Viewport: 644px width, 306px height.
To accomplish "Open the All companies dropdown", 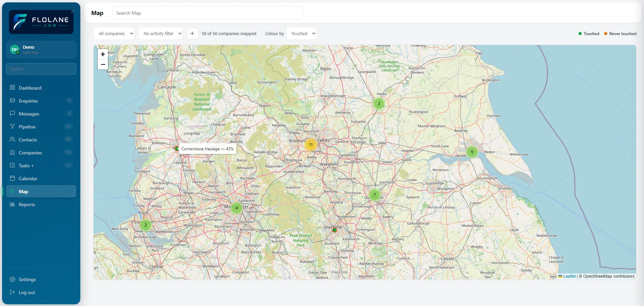I will (x=114, y=33).
